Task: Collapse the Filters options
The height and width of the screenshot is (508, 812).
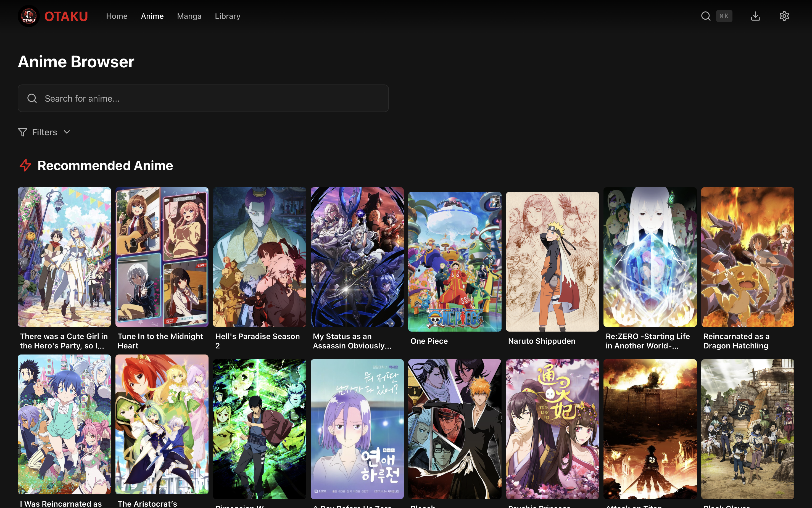Action: click(x=44, y=132)
